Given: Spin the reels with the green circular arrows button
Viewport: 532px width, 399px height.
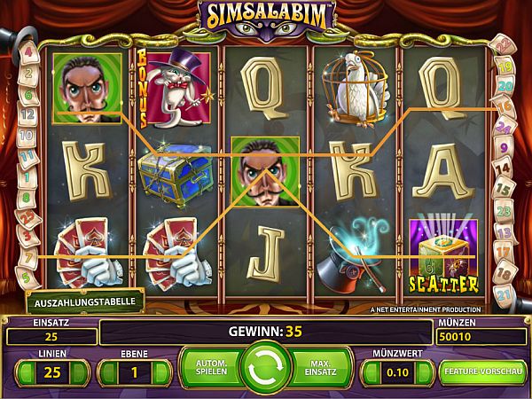Looking at the screenshot, I should coord(266,367).
